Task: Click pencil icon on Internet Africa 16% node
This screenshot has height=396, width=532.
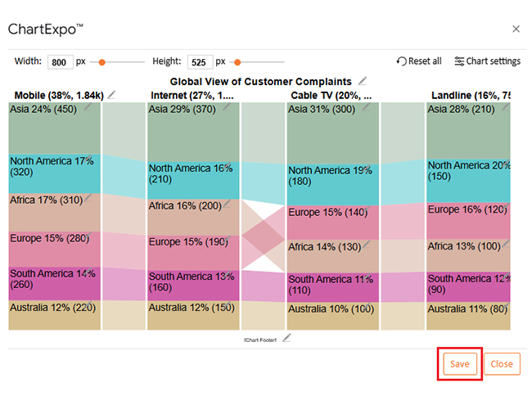Action: tap(227, 204)
